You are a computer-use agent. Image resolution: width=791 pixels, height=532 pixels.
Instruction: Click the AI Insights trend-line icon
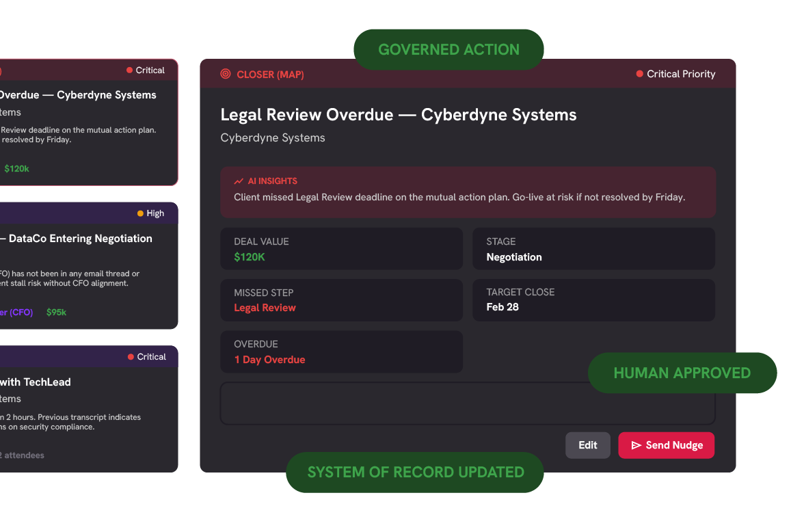click(239, 181)
